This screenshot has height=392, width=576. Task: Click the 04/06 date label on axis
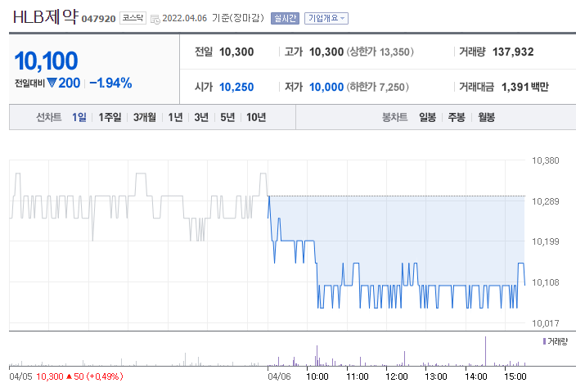279,376
